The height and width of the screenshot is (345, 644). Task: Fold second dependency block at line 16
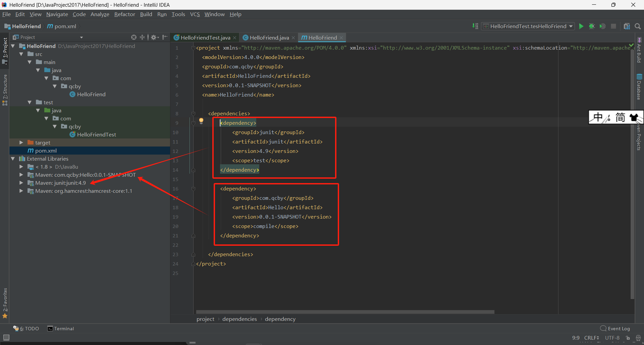[x=193, y=189]
